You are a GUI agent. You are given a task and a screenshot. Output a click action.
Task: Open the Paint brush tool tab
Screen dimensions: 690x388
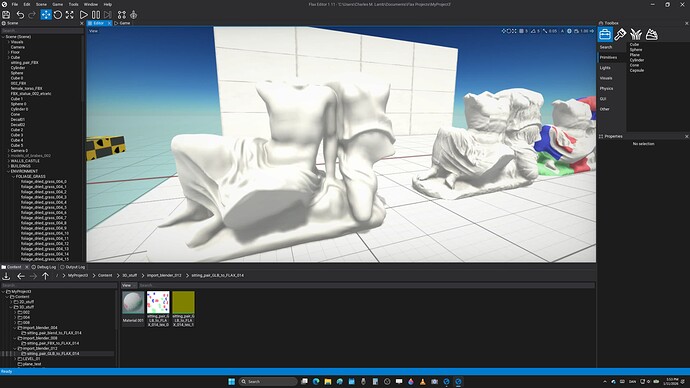click(620, 34)
